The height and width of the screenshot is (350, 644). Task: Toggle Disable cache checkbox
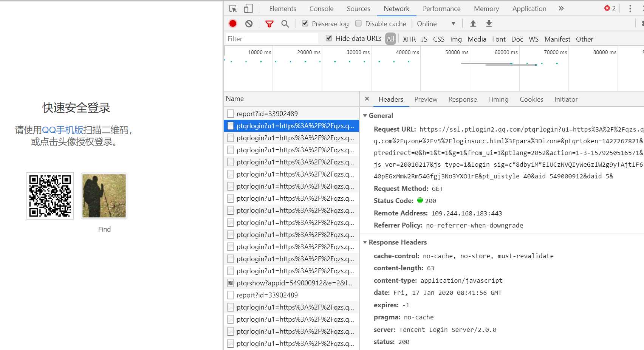tap(358, 23)
